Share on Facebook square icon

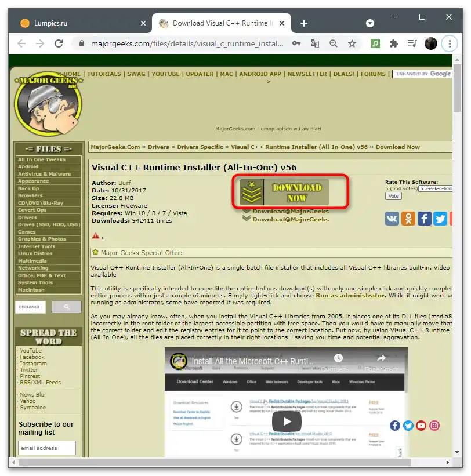click(x=424, y=219)
